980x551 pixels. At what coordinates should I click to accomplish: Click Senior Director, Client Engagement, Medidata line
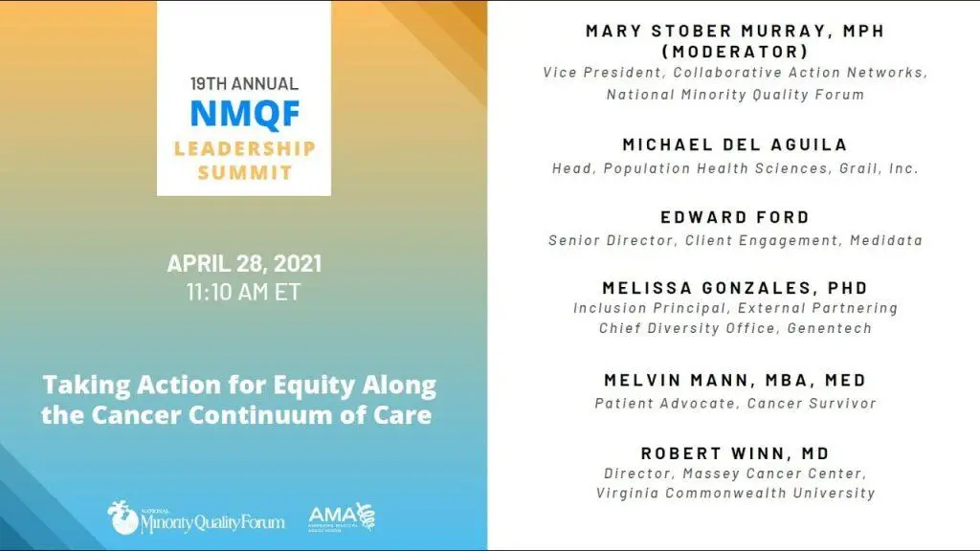pyautogui.click(x=735, y=240)
